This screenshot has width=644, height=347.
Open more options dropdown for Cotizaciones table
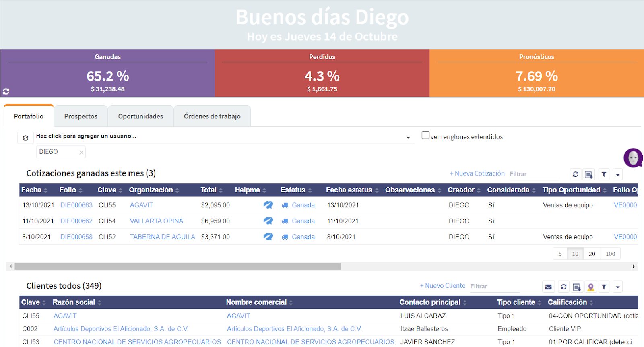coord(617,175)
